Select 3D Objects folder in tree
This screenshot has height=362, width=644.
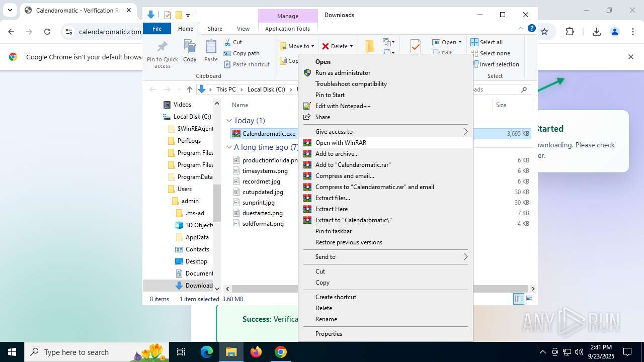[x=194, y=225]
